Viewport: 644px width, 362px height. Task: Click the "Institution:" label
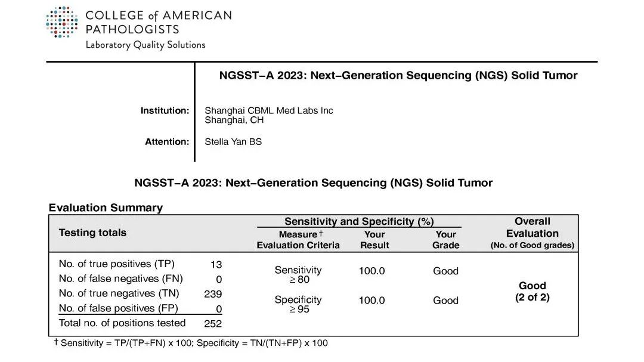[x=165, y=110]
